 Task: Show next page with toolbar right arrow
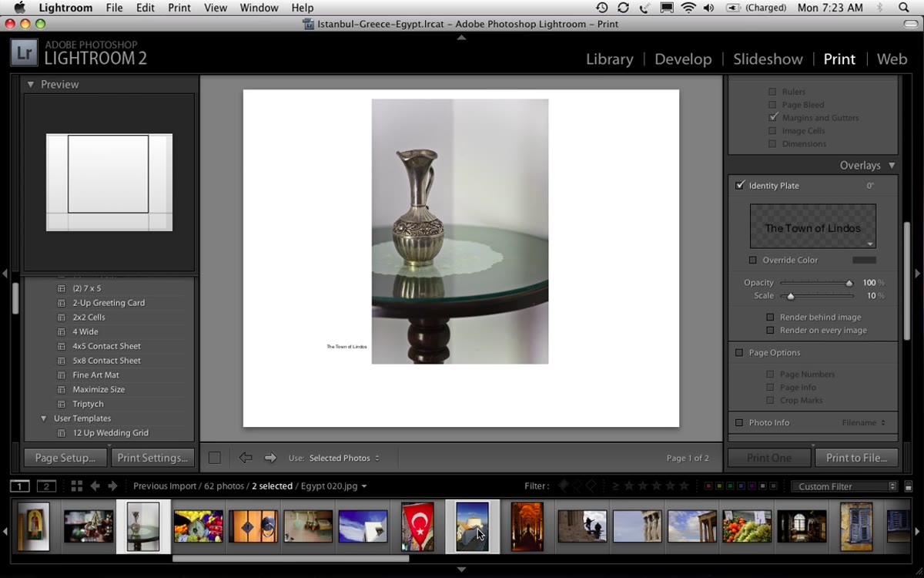pos(270,458)
